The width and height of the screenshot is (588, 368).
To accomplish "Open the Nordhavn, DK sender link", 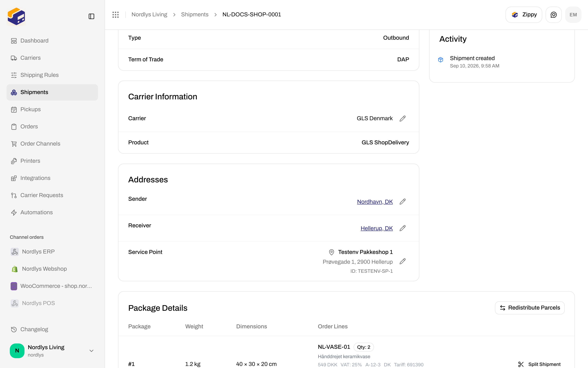I will (x=375, y=202).
